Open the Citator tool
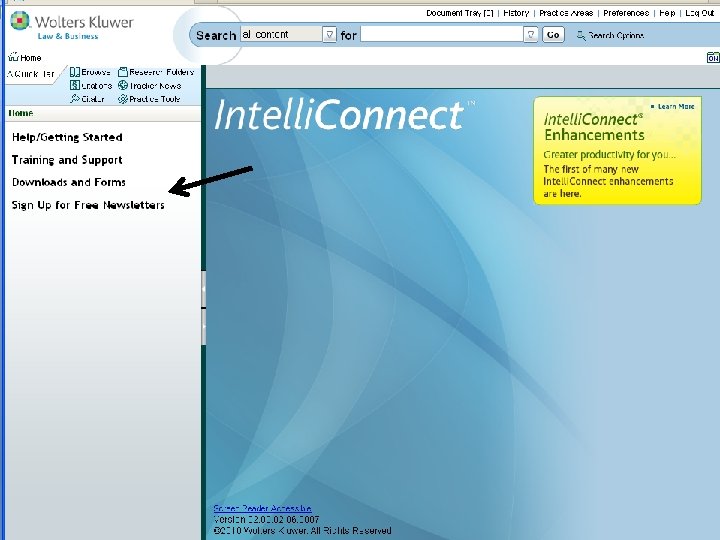 coord(87,99)
